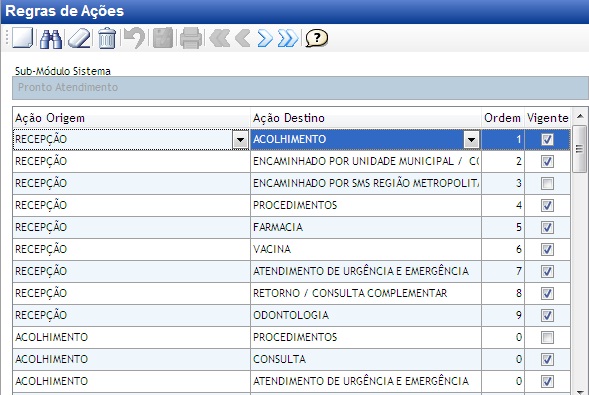Select ACOLHIMENTO row's ATENDIMENTO DE URGÊNCIA cell
Viewport: 589px width, 395px height.
coord(366,381)
